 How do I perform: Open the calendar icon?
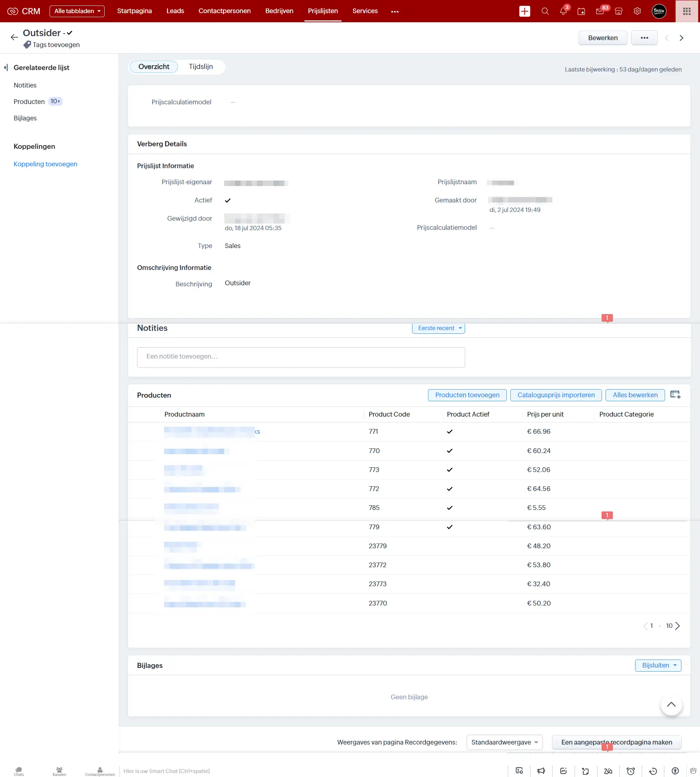click(x=581, y=11)
